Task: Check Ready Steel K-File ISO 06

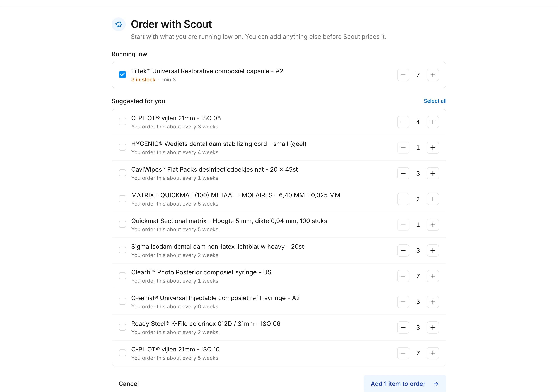Action: [122, 327]
